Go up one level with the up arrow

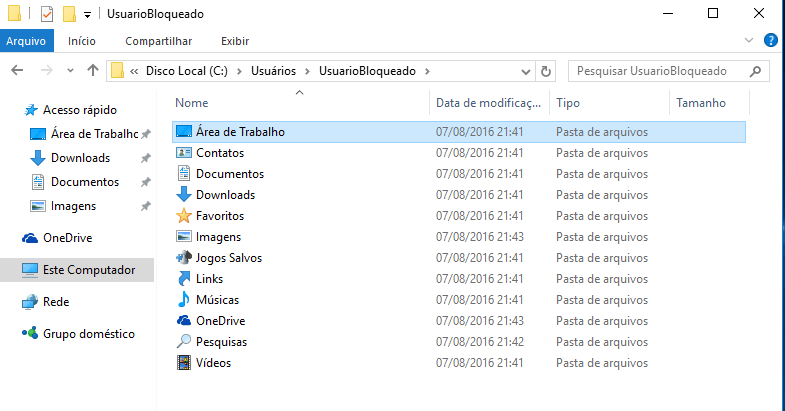[x=93, y=71]
